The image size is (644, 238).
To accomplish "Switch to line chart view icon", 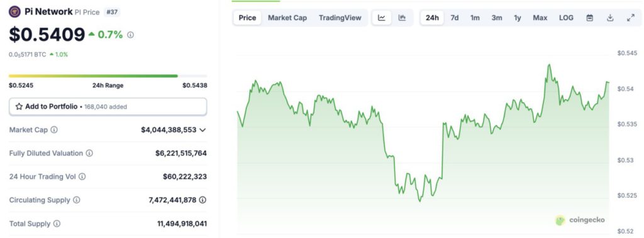I will tap(382, 18).
